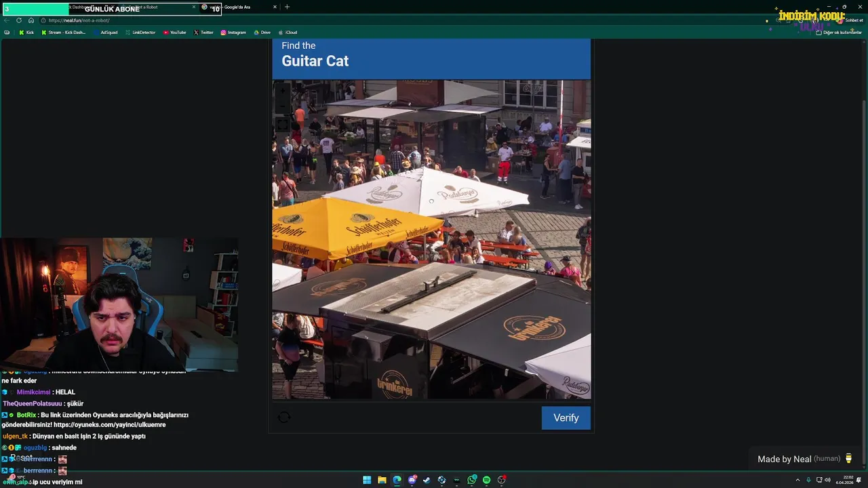Image resolution: width=868 pixels, height=488 pixels.
Task: Open the oyuneks.com link in chat
Action: [x=109, y=425]
